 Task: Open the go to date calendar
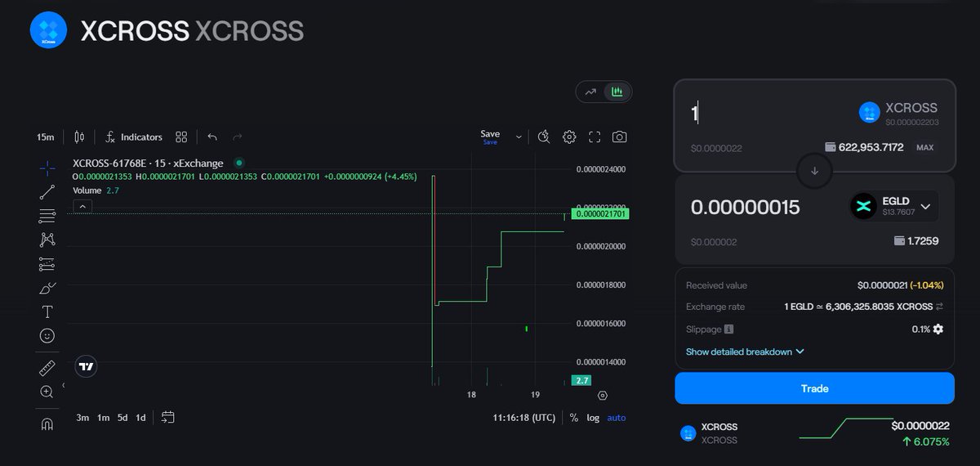[x=167, y=418]
